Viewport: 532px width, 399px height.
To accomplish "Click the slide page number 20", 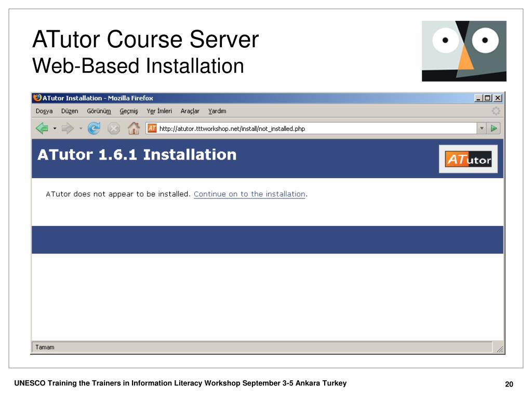I will [x=509, y=384].
